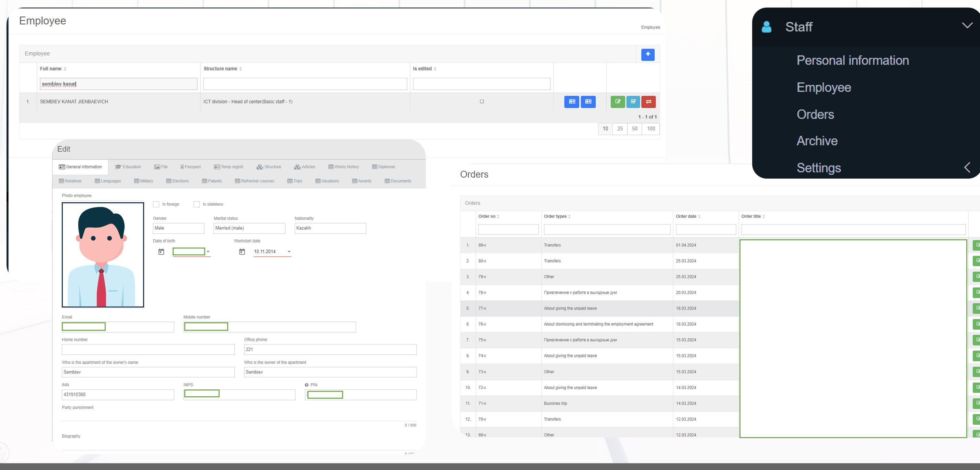Viewport: 980px width, 470px height.
Task: Click the Office phone field
Action: (x=330, y=350)
